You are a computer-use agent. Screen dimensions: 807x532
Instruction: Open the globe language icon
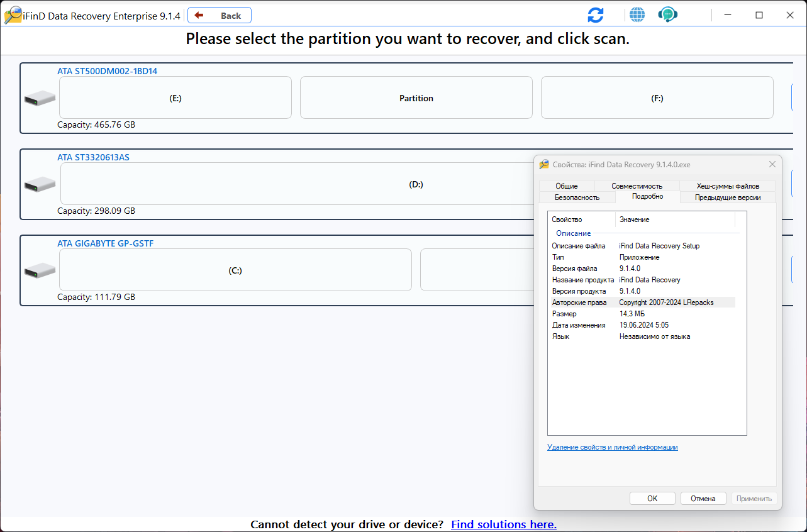637,15
